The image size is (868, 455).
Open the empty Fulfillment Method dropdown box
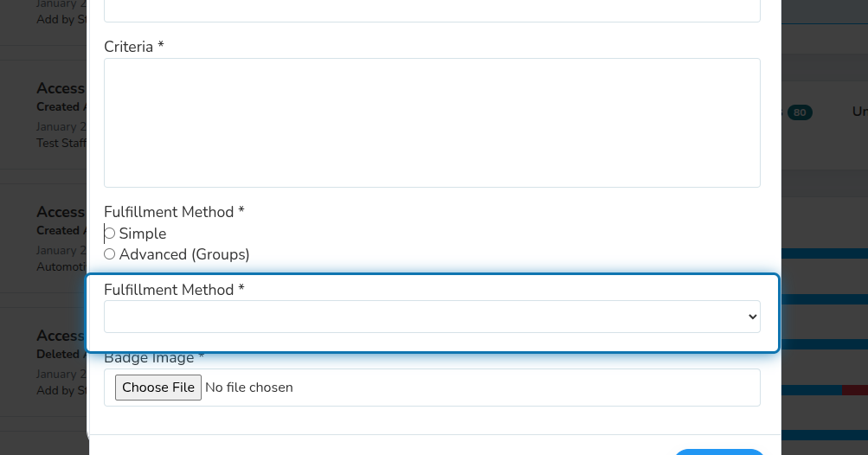coord(432,317)
